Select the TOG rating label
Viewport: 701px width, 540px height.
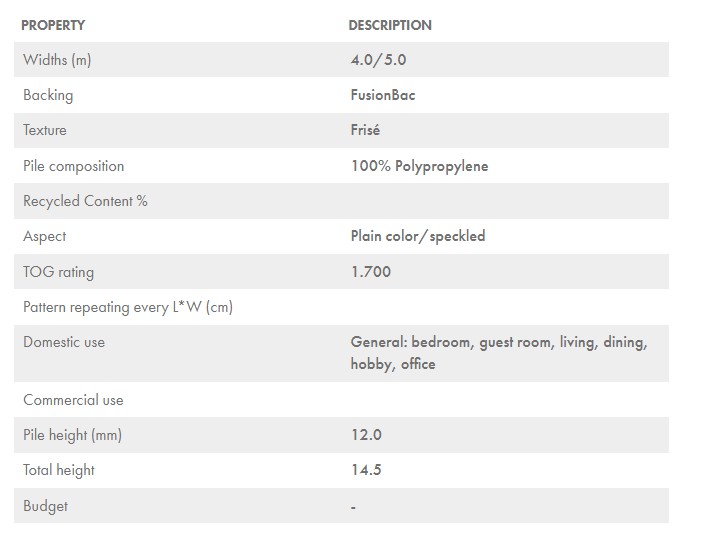pyautogui.click(x=59, y=272)
